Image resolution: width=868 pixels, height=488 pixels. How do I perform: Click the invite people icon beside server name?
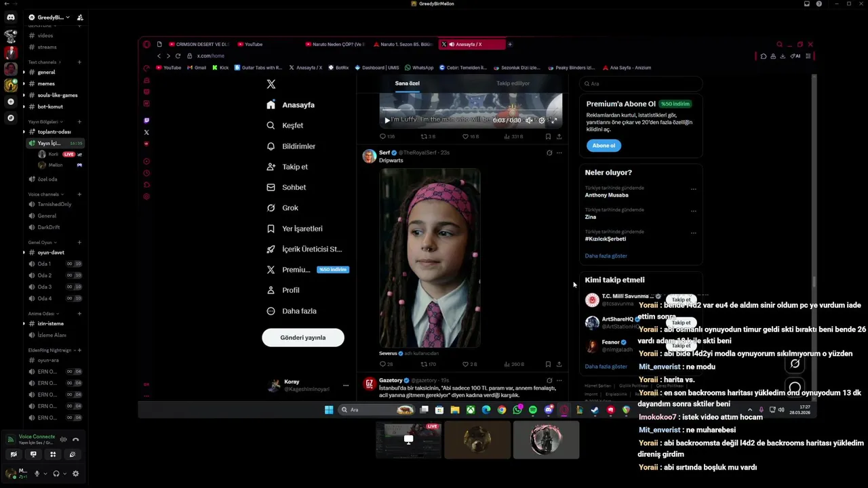click(x=80, y=17)
